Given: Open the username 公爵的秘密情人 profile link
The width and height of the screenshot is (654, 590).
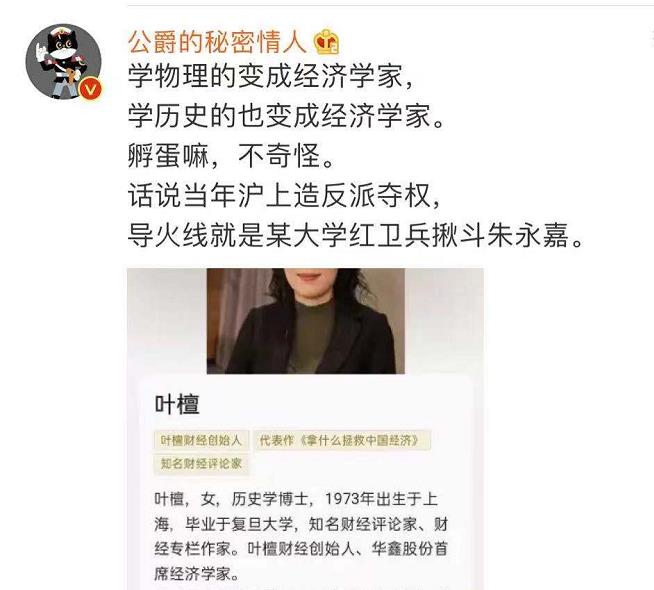Looking at the screenshot, I should coord(217,43).
